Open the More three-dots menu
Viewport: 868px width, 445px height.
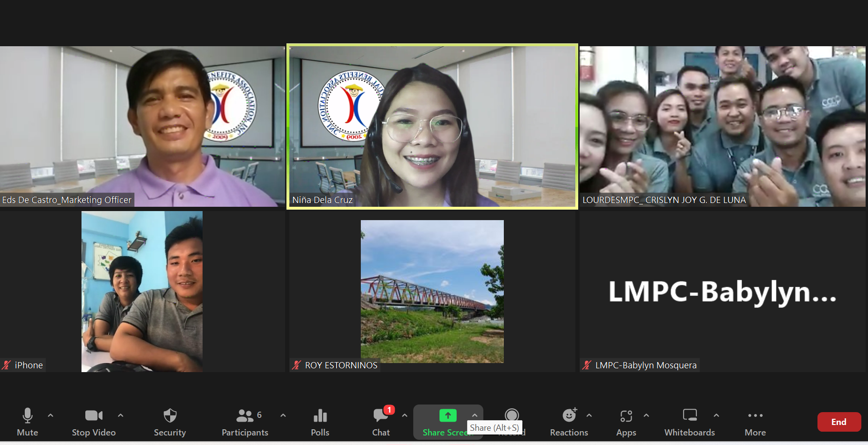tap(756, 422)
